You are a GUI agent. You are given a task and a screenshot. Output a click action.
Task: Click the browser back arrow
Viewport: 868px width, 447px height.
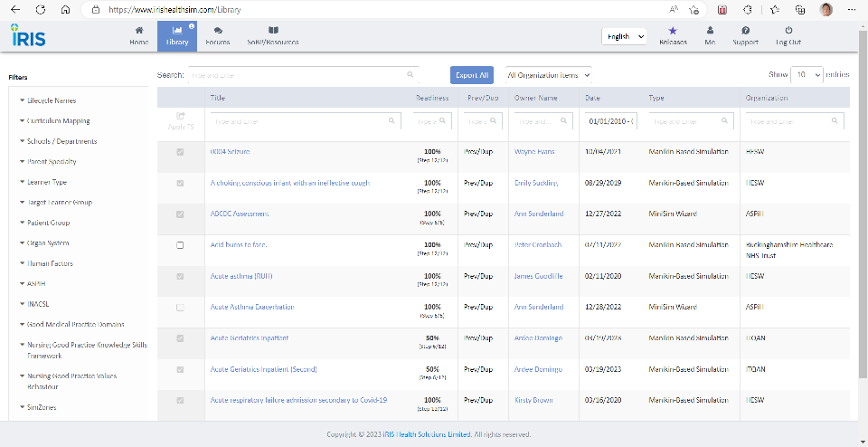pyautogui.click(x=15, y=9)
